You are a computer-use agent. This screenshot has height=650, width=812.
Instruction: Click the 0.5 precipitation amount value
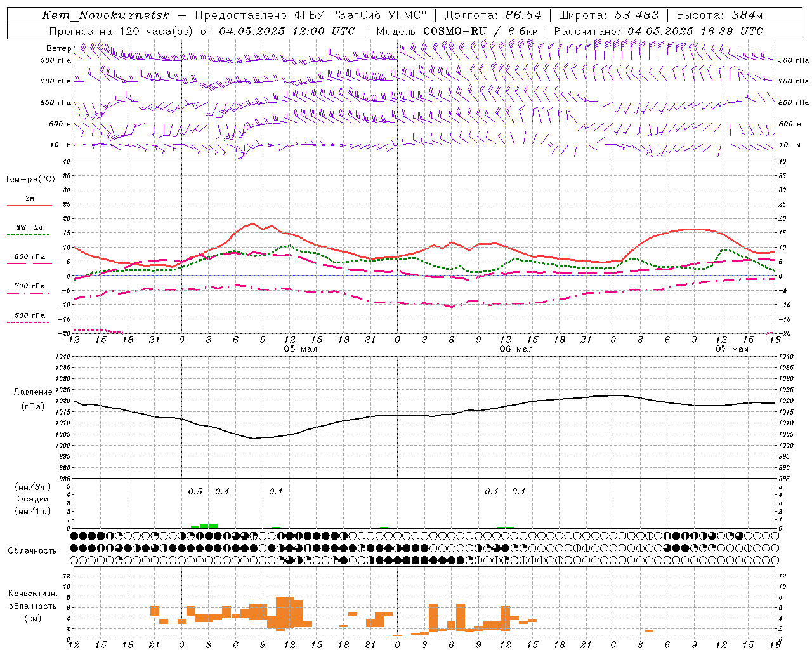[x=195, y=492]
